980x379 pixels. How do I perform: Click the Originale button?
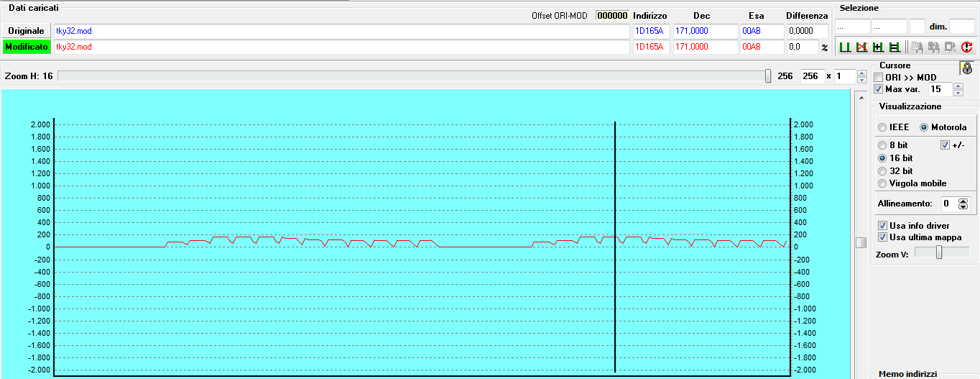click(x=27, y=31)
